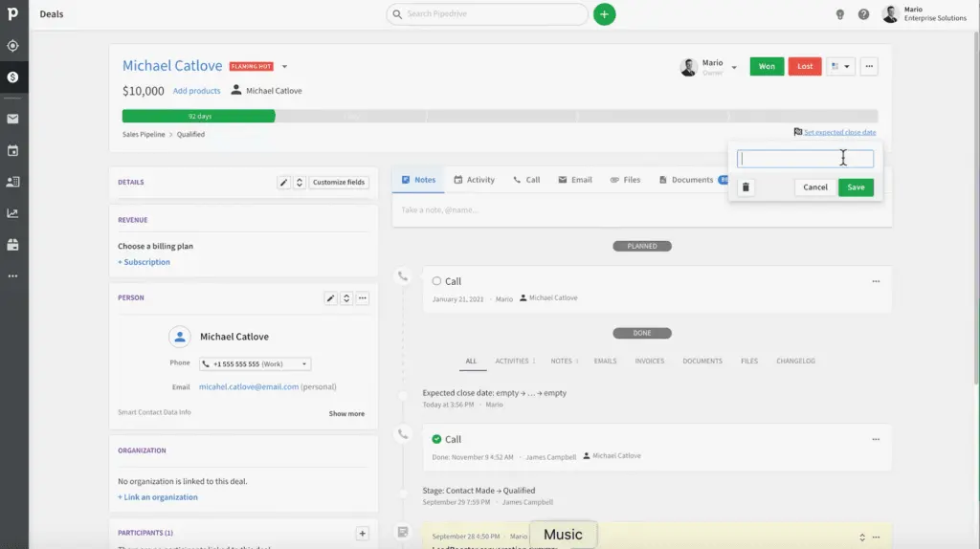
Task: Edit Person section with pencil icon
Action: [330, 297]
